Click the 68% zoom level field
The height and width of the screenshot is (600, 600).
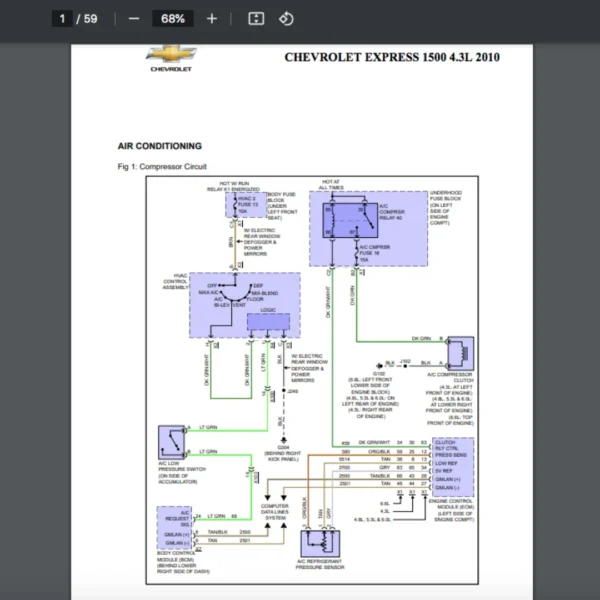(172, 18)
